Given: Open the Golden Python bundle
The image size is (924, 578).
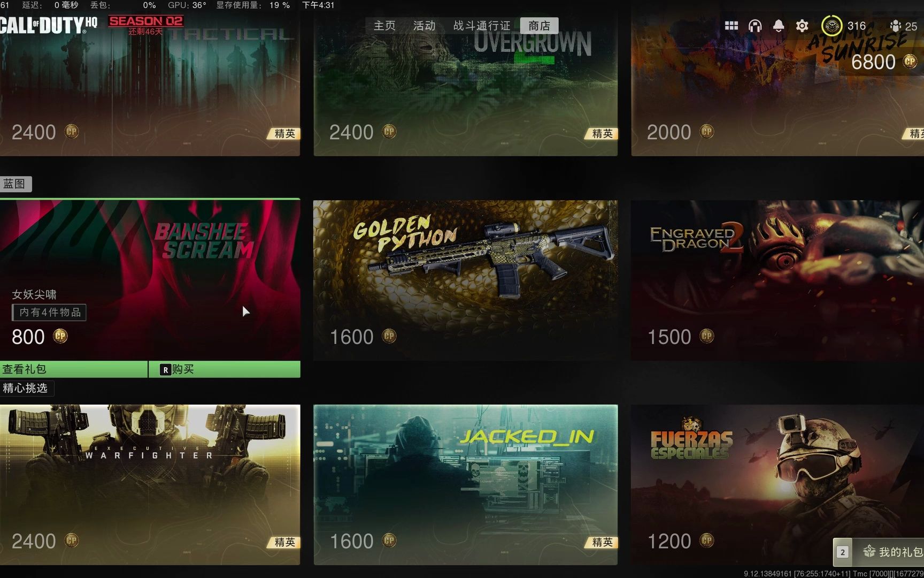Looking at the screenshot, I should pos(465,280).
